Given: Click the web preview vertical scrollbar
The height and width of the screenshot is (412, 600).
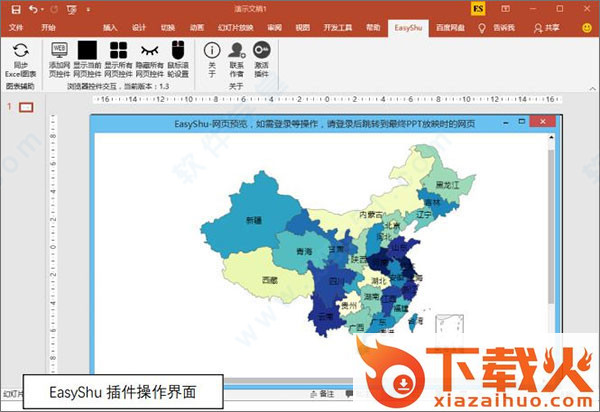Looking at the screenshot, I should [549, 230].
